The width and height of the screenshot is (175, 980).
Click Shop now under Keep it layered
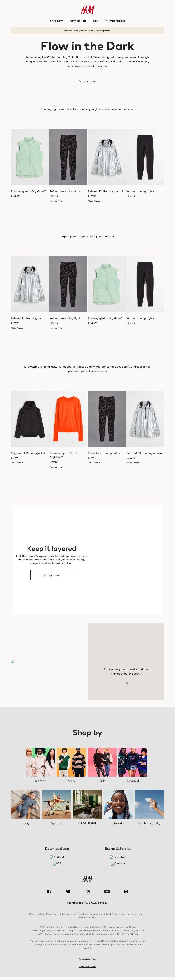coord(51,575)
